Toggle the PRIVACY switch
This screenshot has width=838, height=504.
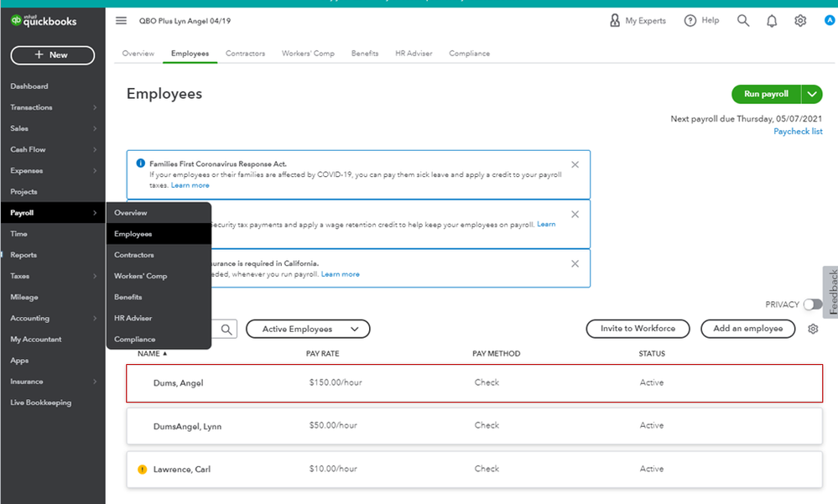[x=813, y=304]
